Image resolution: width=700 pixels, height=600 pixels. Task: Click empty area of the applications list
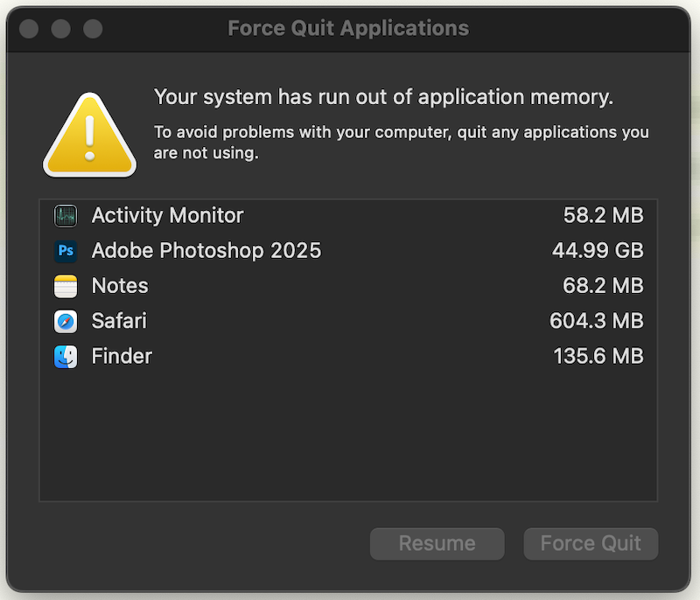[348, 437]
